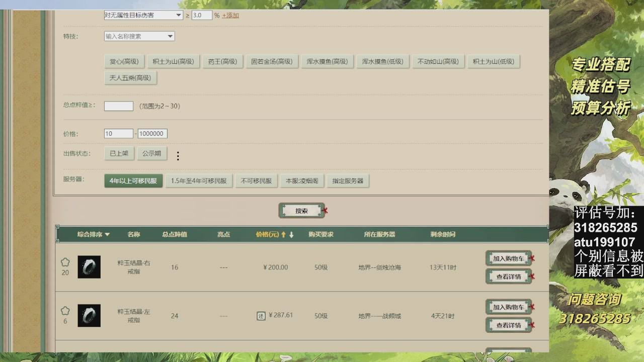Expand more sale status options via the ellipsis
This screenshot has height=362, width=644.
coord(178,156)
